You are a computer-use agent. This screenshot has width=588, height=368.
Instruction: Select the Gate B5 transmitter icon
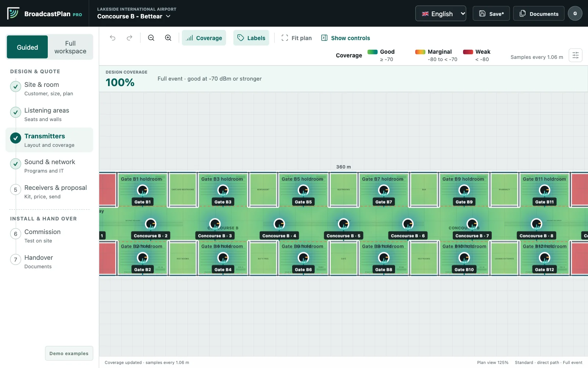(x=303, y=190)
